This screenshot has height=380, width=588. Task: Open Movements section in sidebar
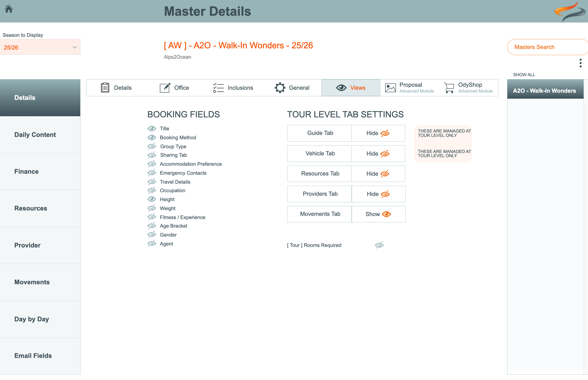[x=40, y=282]
